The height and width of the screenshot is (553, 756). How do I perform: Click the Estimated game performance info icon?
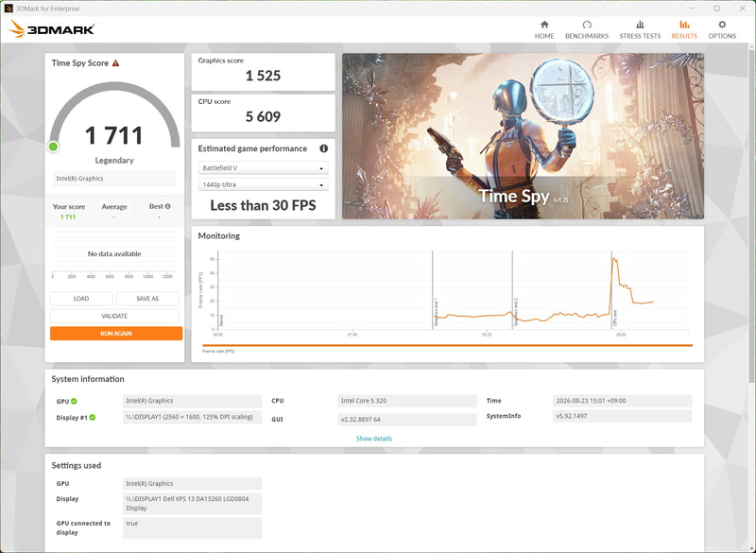tap(323, 148)
